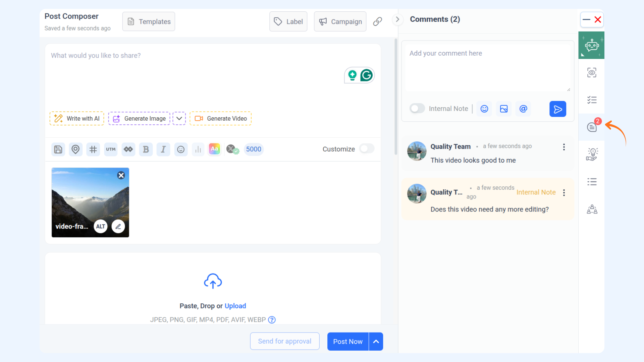Open the comments tab in sidebar
Image resolution: width=644 pixels, height=362 pixels.
click(592, 127)
